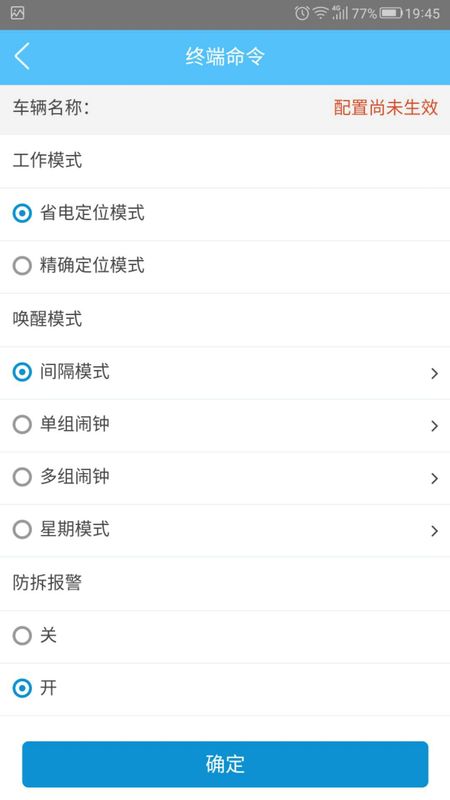Turn 防拆报警 on with 开 radio
Image resolution: width=450 pixels, height=800 pixels.
(22, 689)
